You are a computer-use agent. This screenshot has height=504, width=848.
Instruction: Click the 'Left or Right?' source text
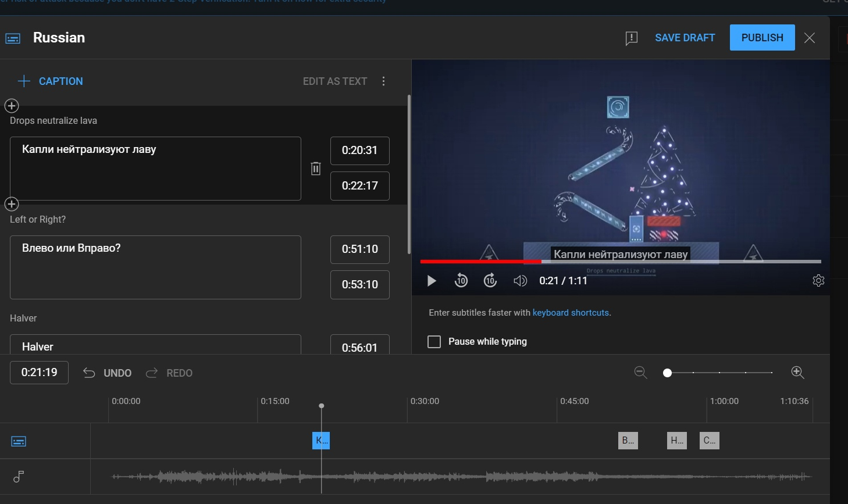[38, 220]
